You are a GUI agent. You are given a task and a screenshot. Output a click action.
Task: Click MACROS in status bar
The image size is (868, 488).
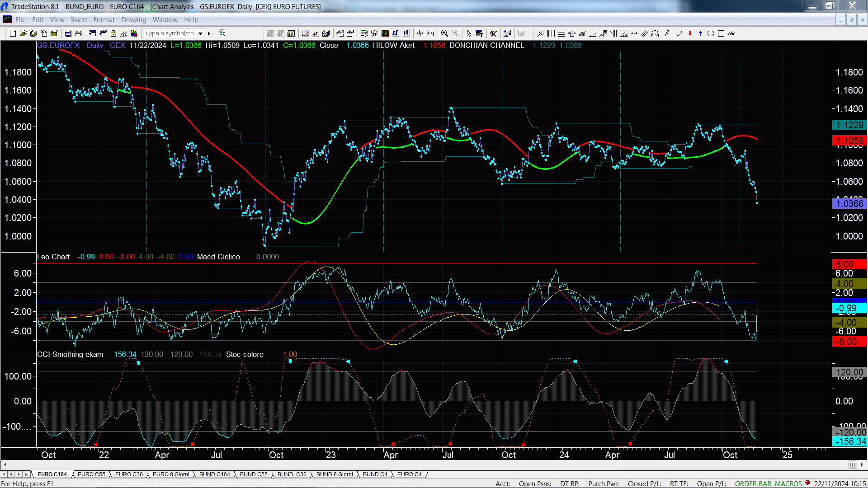[x=788, y=484]
